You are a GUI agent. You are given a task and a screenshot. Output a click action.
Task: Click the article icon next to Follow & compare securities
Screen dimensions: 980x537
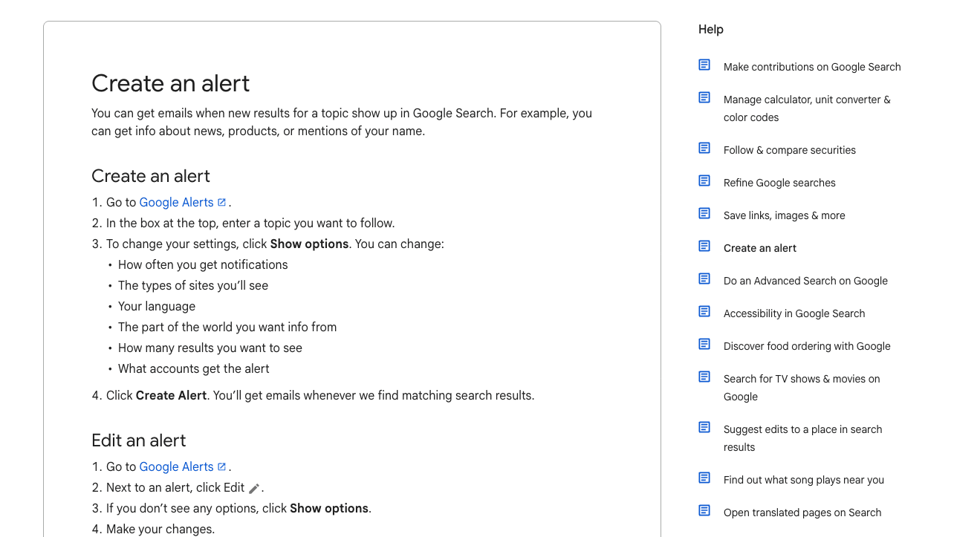point(704,149)
